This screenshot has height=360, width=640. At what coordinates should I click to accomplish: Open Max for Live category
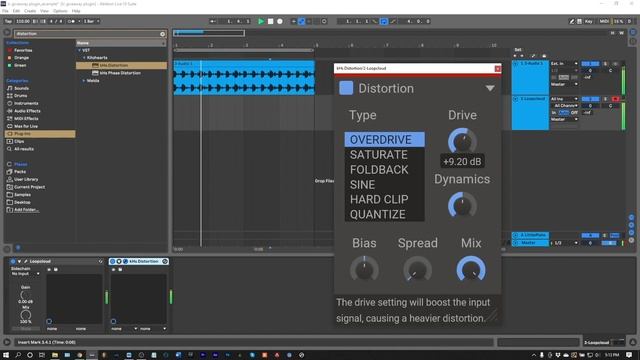click(x=26, y=126)
